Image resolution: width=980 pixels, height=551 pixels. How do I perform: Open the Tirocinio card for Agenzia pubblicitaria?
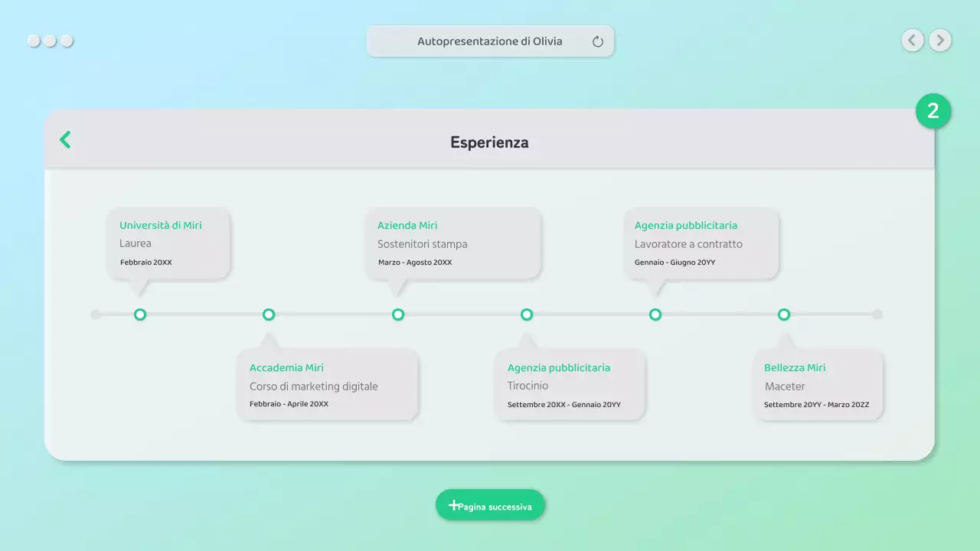coord(570,384)
